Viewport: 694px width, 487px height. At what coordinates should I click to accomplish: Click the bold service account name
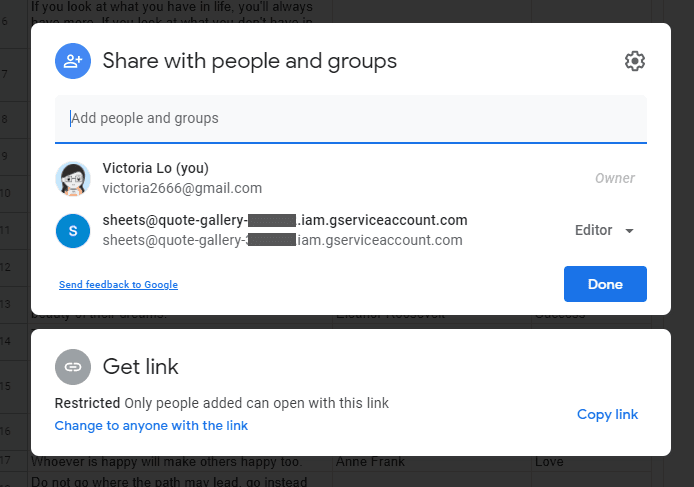285,220
